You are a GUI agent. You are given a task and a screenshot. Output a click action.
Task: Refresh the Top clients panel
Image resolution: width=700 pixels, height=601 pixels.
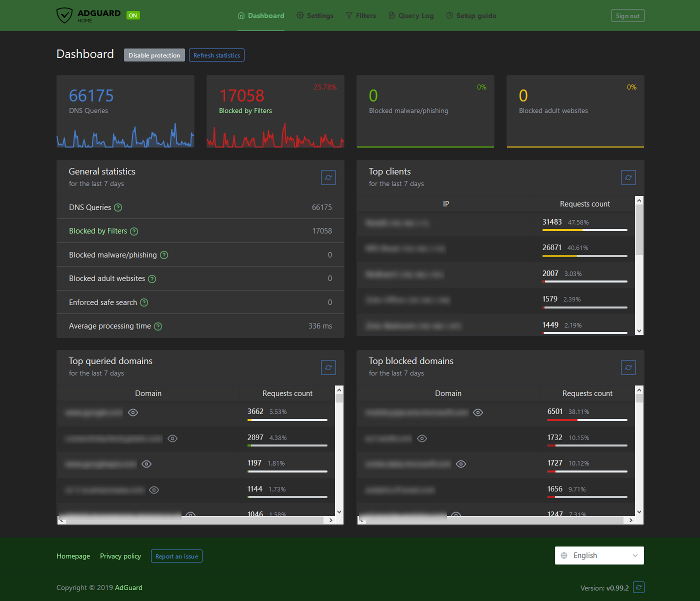(x=628, y=177)
